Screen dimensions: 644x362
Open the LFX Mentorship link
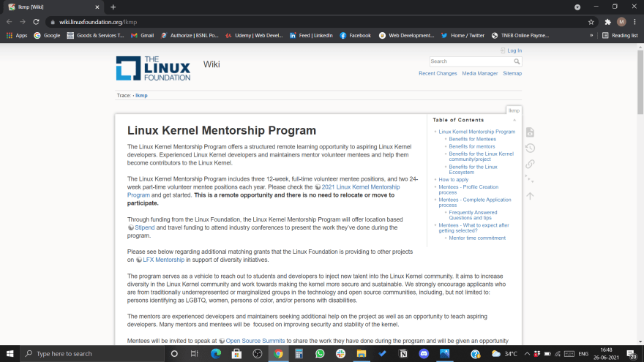click(163, 260)
